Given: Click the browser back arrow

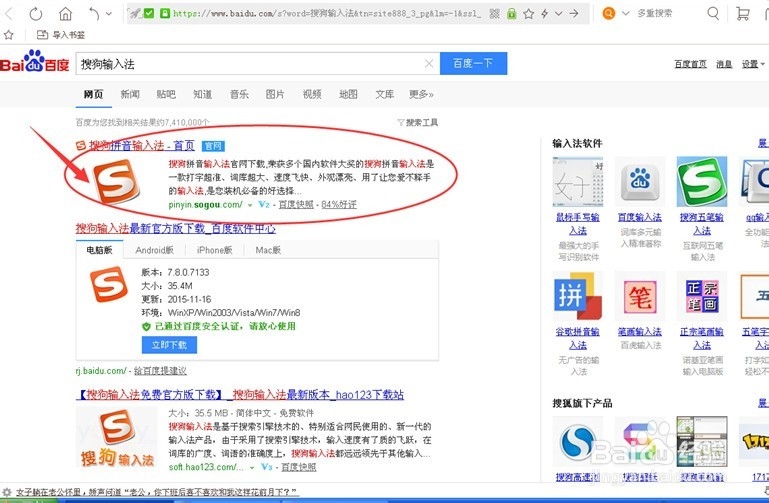Looking at the screenshot, I should (7, 14).
